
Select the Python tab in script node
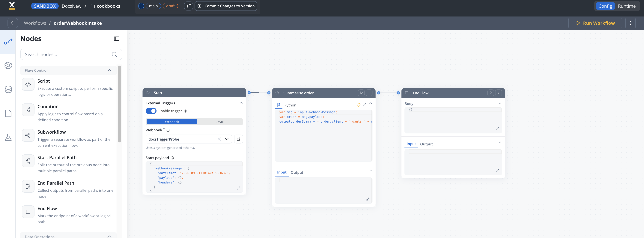click(x=290, y=105)
